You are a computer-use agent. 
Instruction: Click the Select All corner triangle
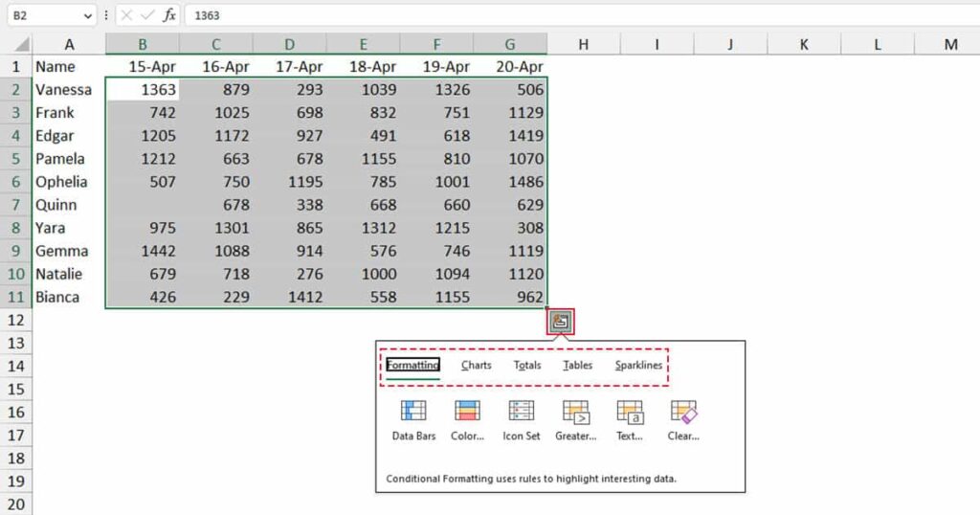pos(22,44)
